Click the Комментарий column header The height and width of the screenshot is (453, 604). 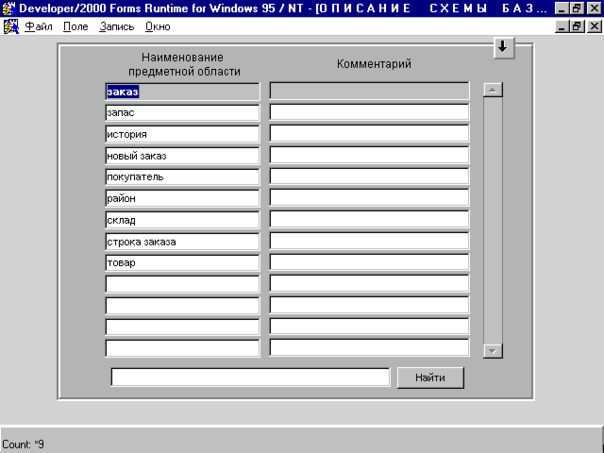(374, 64)
